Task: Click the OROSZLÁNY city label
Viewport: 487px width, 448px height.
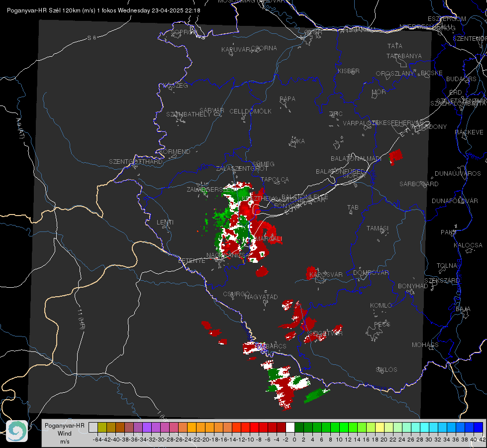Action: point(395,74)
